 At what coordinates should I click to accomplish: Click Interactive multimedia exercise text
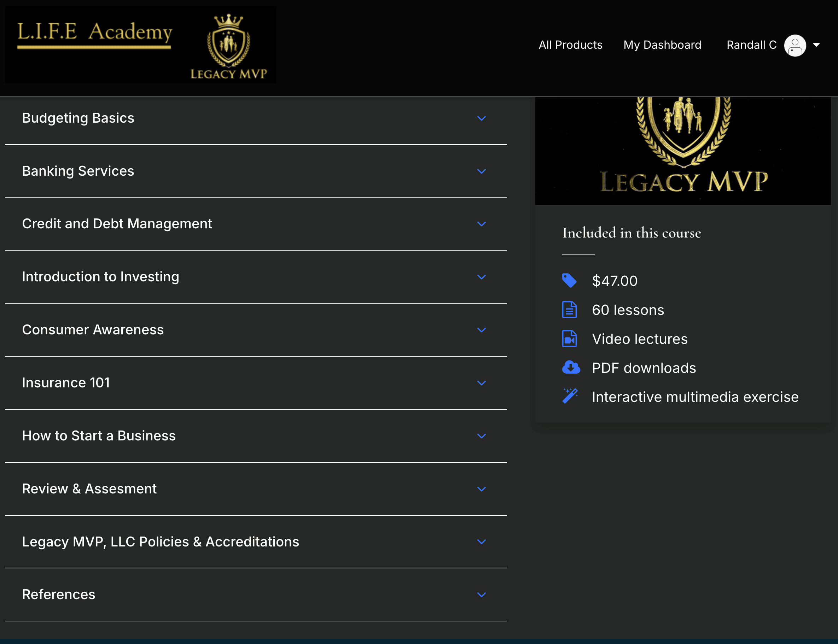click(x=696, y=397)
